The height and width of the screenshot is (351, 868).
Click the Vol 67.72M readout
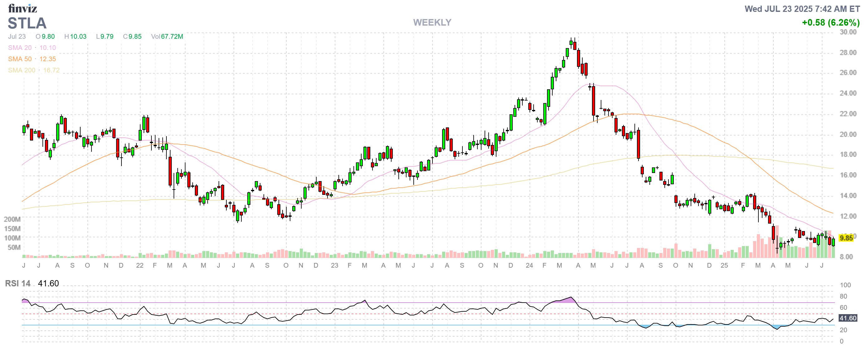click(x=167, y=36)
